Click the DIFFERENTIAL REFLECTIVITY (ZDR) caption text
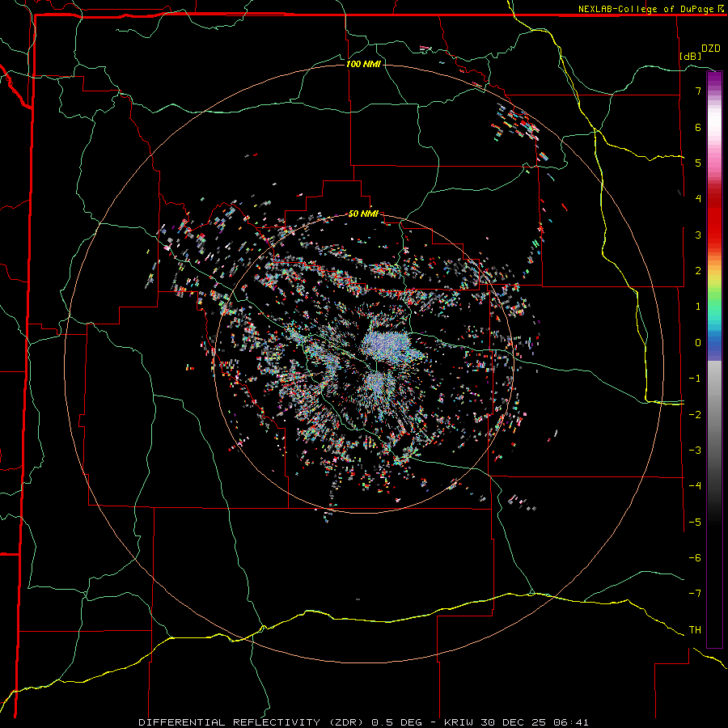The image size is (728, 728). pos(252,722)
